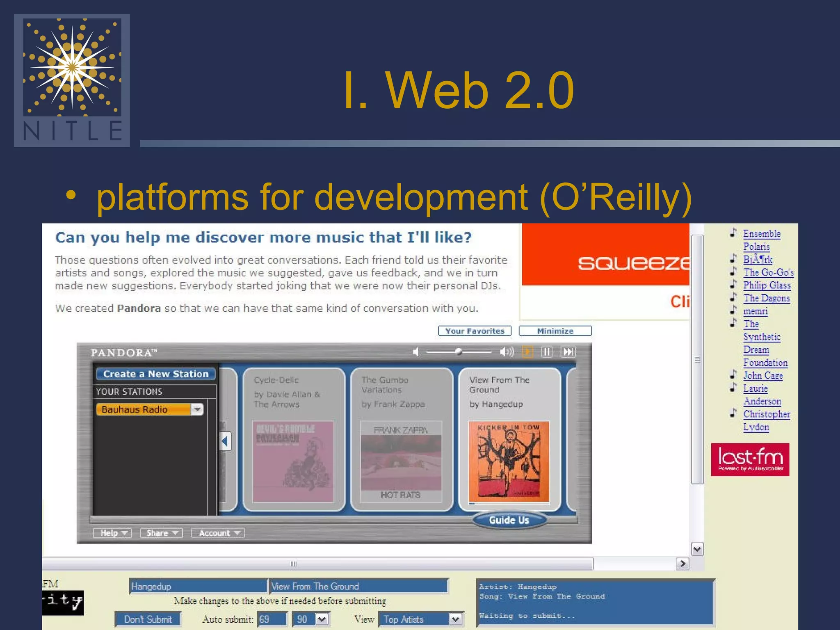Click the music note icon beside Philip Glass
Screen dimensions: 840x630
point(733,285)
